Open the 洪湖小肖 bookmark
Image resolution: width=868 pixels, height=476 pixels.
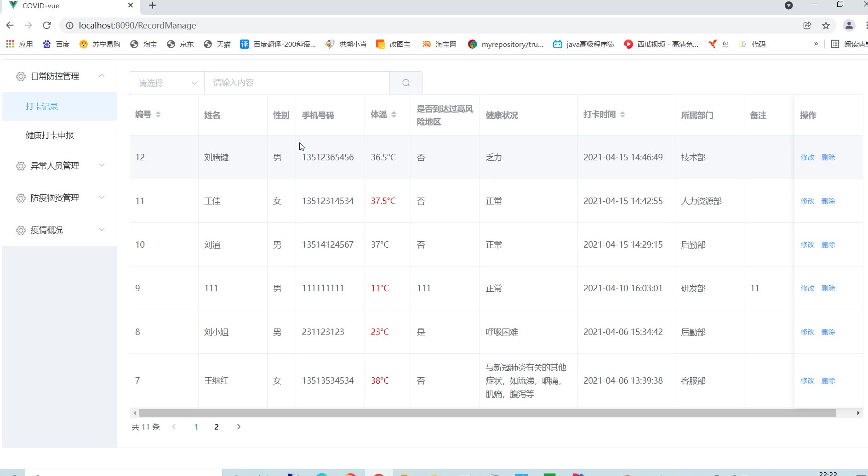pos(346,44)
